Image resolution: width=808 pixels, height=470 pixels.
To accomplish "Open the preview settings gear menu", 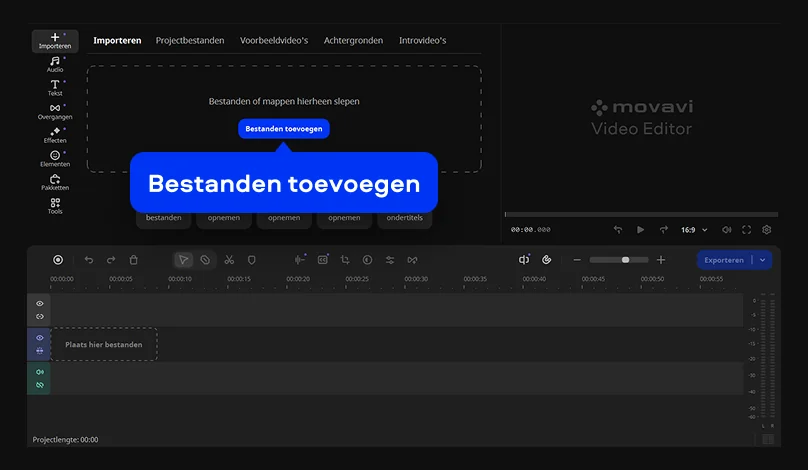I will tap(767, 230).
